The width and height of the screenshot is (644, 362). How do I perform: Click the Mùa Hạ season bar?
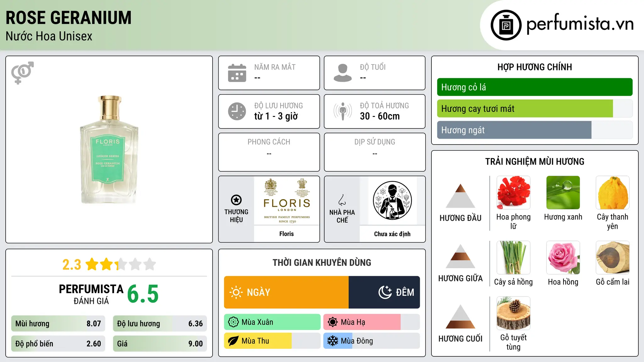point(371,322)
